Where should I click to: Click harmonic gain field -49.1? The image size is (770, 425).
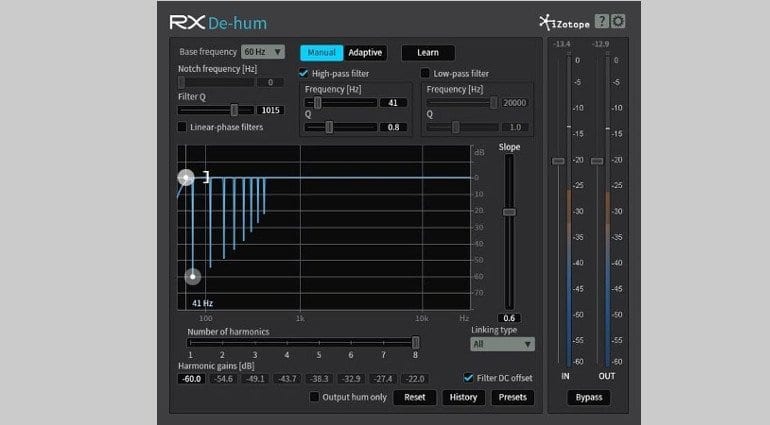tap(255, 379)
